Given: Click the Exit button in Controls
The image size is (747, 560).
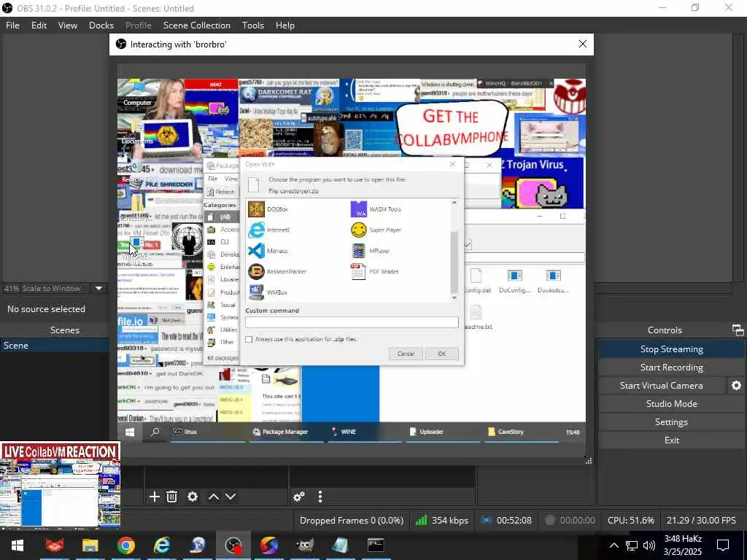Looking at the screenshot, I should [x=671, y=440].
